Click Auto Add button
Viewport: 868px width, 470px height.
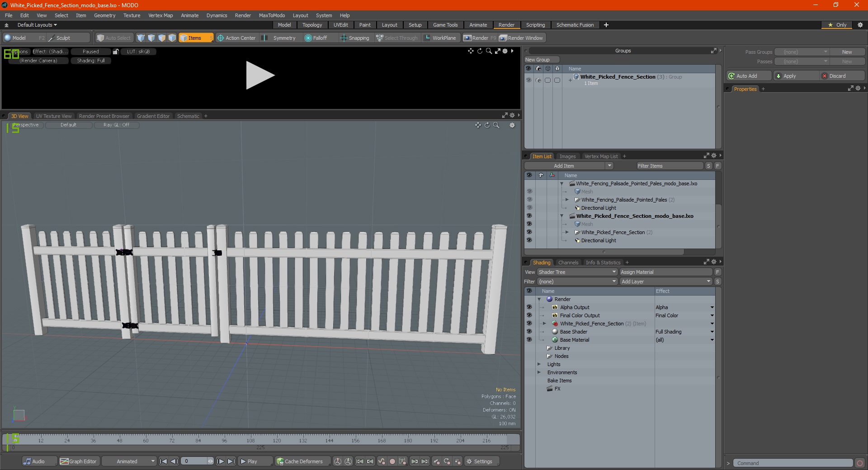tap(749, 76)
